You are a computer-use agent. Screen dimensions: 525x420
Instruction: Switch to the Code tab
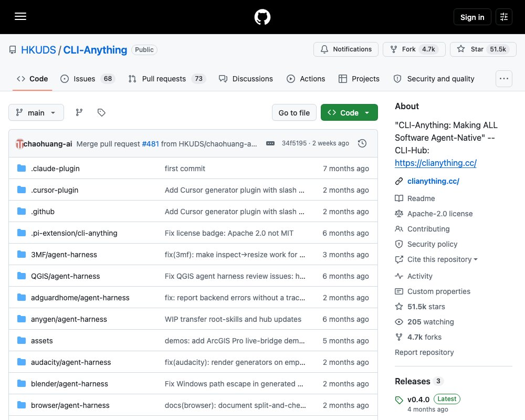[32, 79]
